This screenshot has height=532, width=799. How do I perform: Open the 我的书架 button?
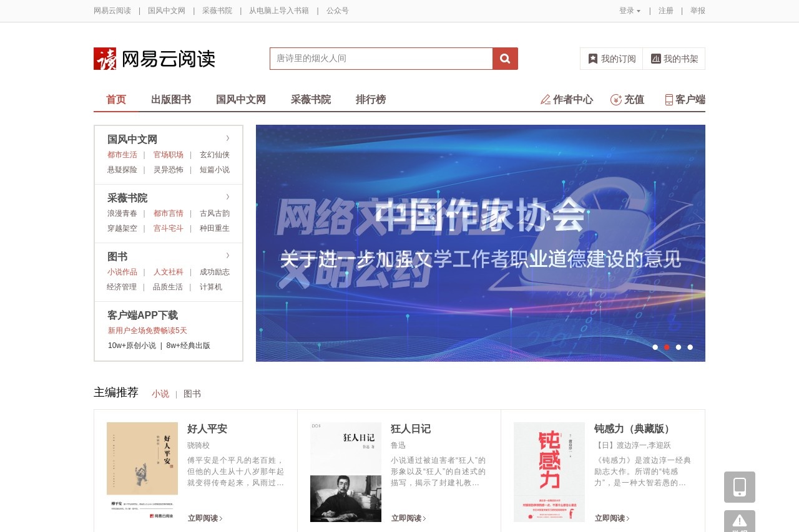coord(674,59)
